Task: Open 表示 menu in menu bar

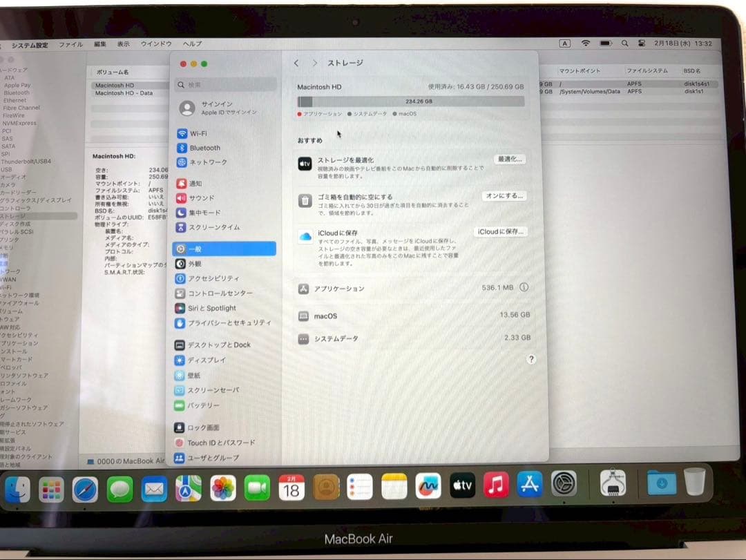Action: (x=124, y=44)
